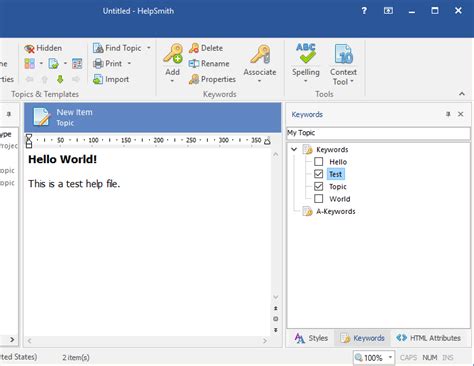Click the A-Keywords folder icon
Screen dimensions: 474x366
click(x=307, y=211)
